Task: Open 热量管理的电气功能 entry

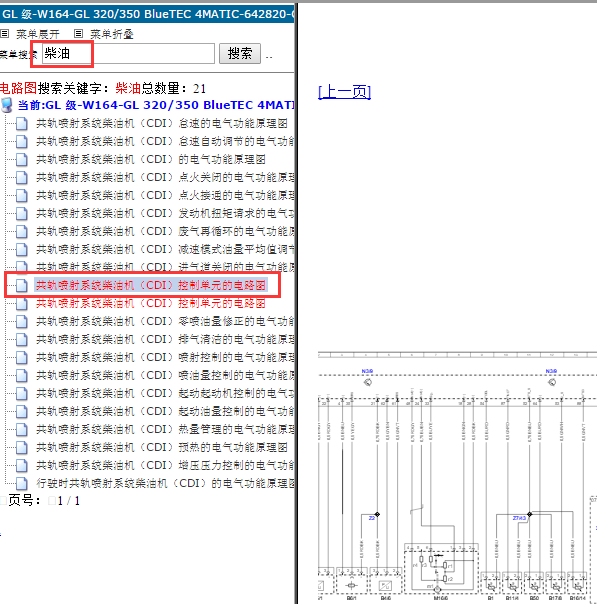Action: pos(165,430)
